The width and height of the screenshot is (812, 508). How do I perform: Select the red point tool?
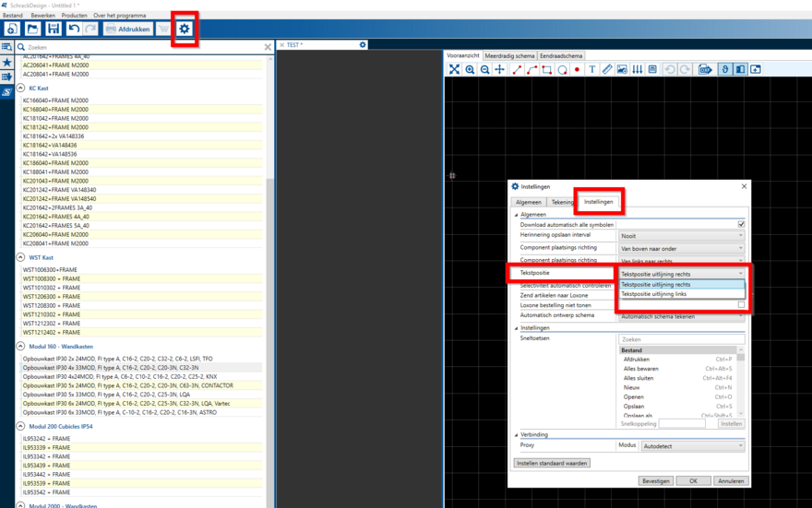point(577,69)
